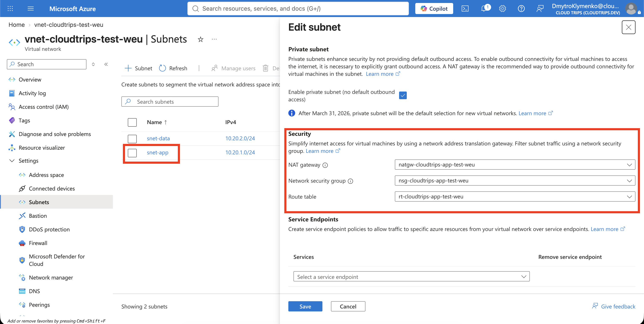Open the help question mark icon

click(x=521, y=9)
